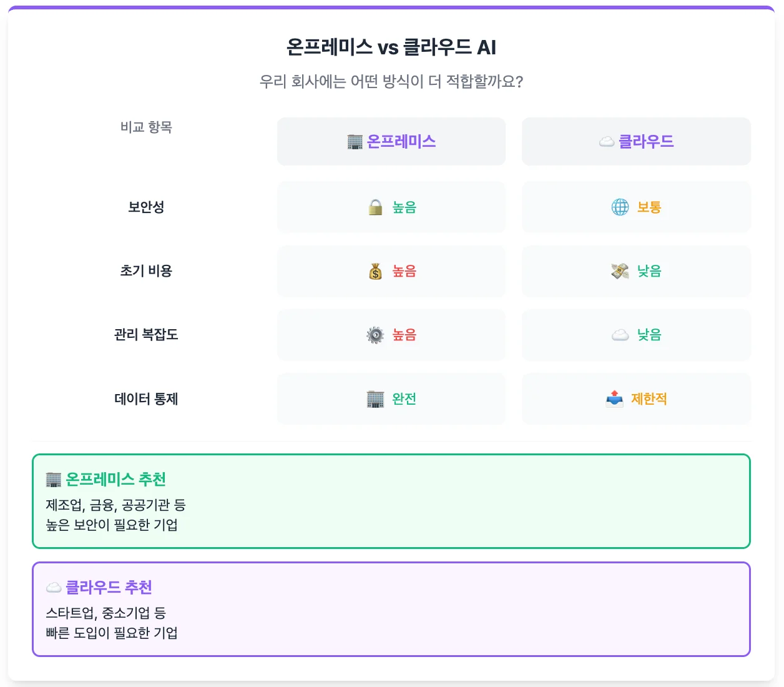Click the 보안성 row label

(146, 207)
